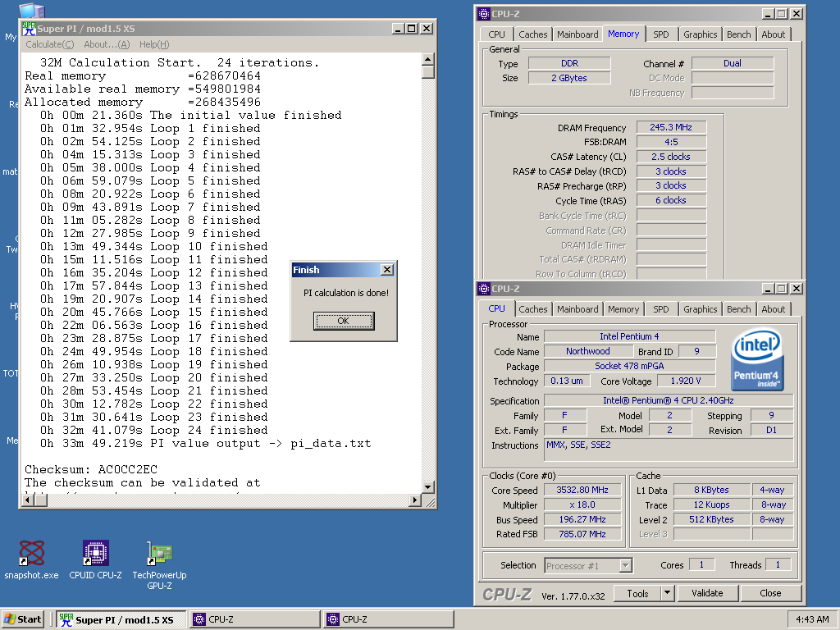Click the FSB:DRAM value 4:5
This screenshot has width=840, height=630.
[x=671, y=142]
